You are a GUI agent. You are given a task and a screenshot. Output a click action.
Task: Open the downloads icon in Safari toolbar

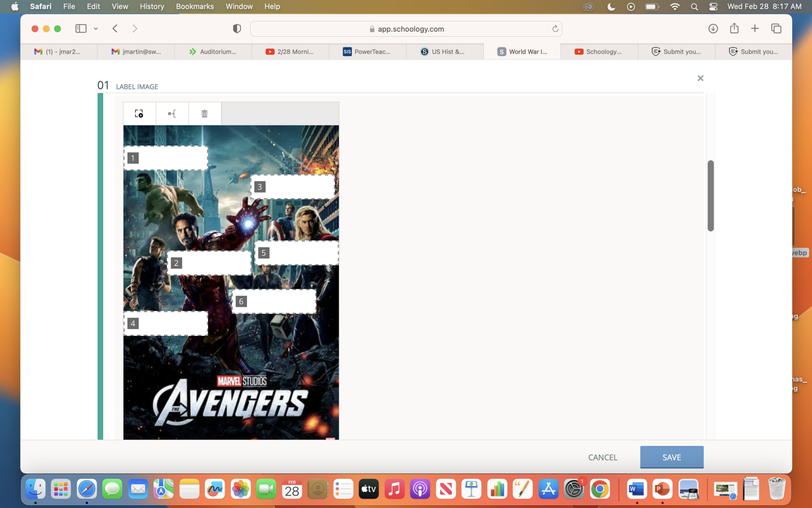pyautogui.click(x=713, y=29)
